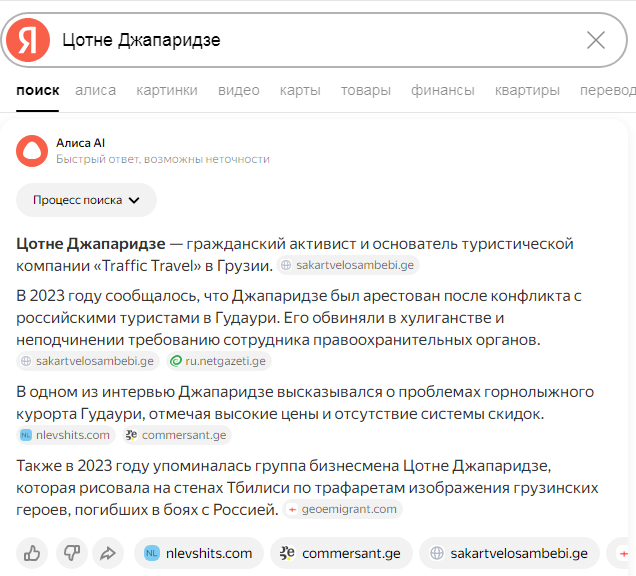
Task: Open the nlevshits.com inline source chip
Action: tap(66, 435)
